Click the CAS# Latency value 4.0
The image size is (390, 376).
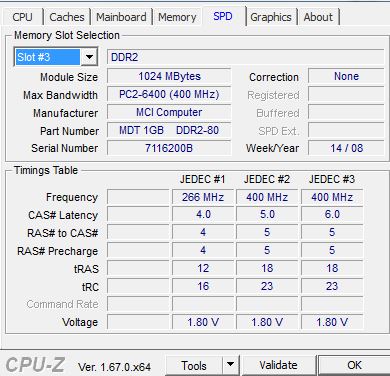203,214
